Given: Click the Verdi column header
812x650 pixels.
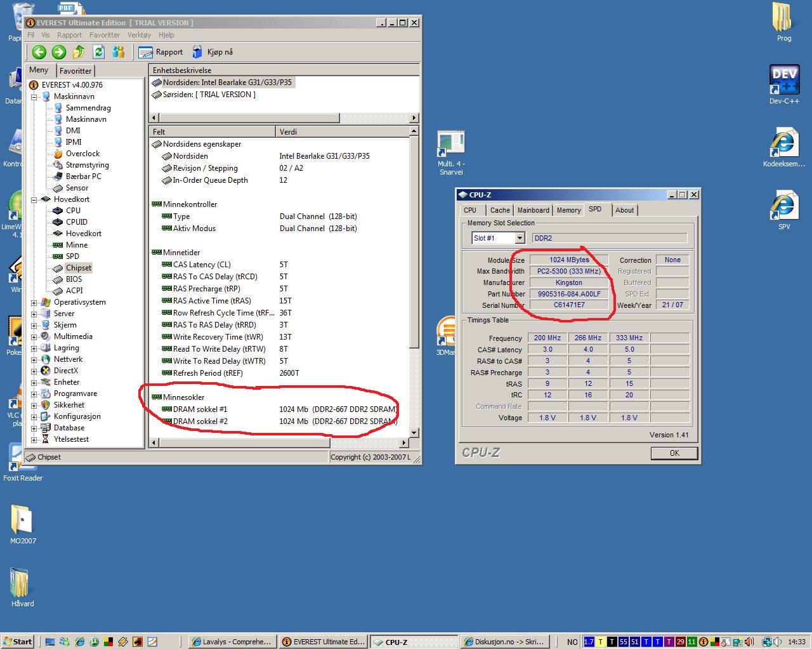Looking at the screenshot, I should [343, 131].
